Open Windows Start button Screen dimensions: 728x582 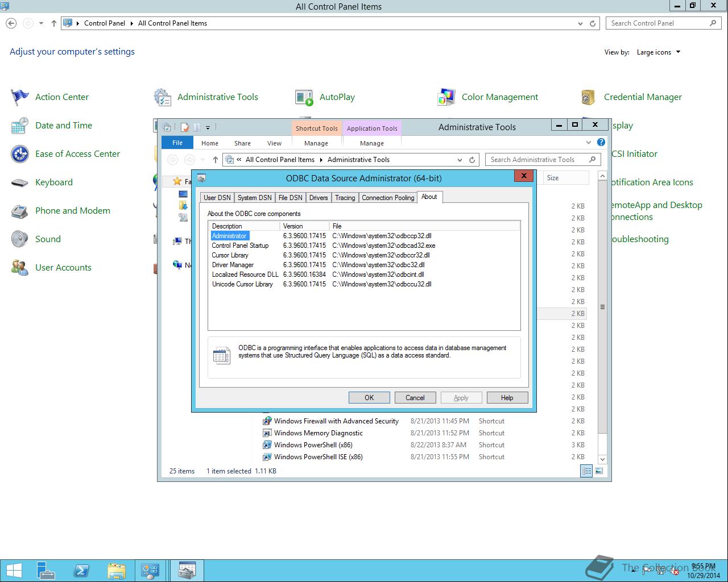[14, 571]
